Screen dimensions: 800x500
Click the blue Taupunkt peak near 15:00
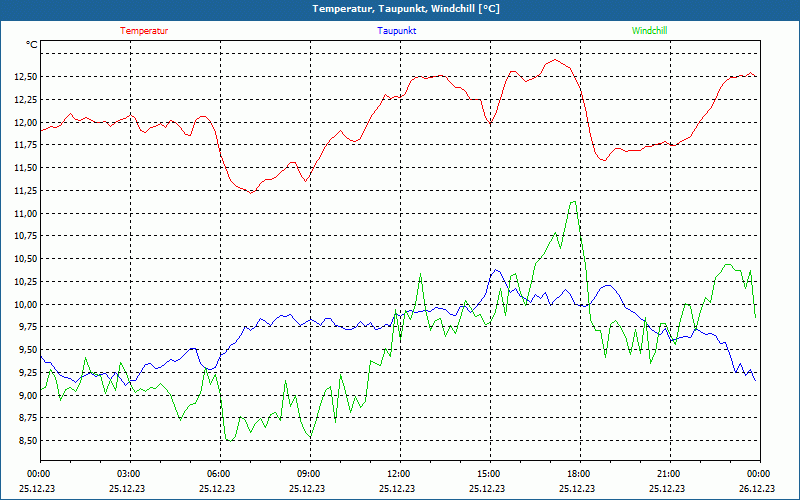(496, 270)
